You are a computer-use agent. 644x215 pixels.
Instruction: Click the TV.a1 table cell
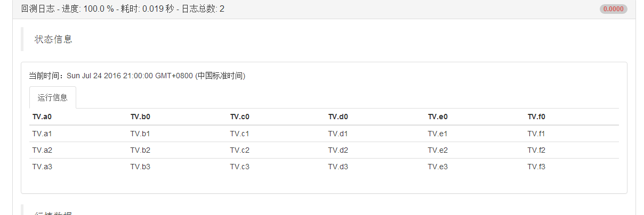tap(42, 134)
